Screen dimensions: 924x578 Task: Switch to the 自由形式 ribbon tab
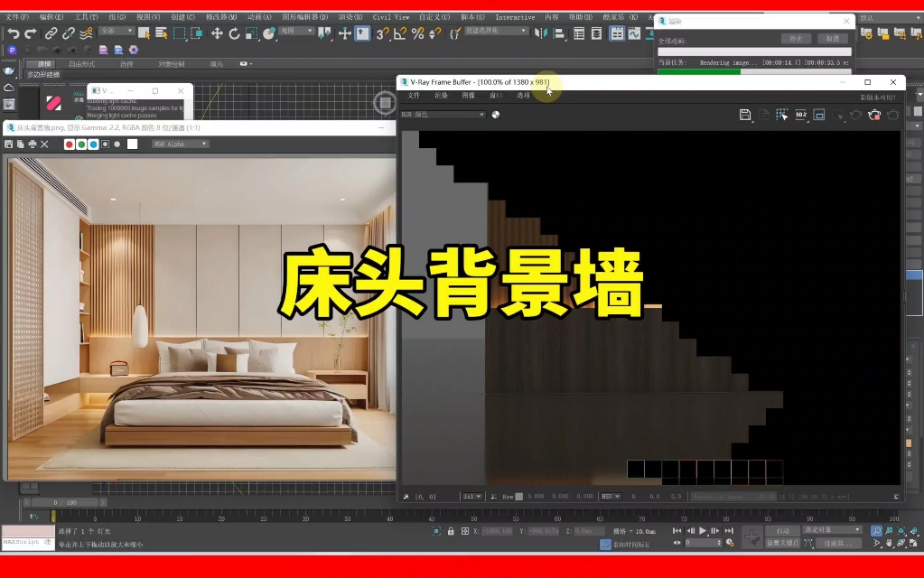[82, 63]
